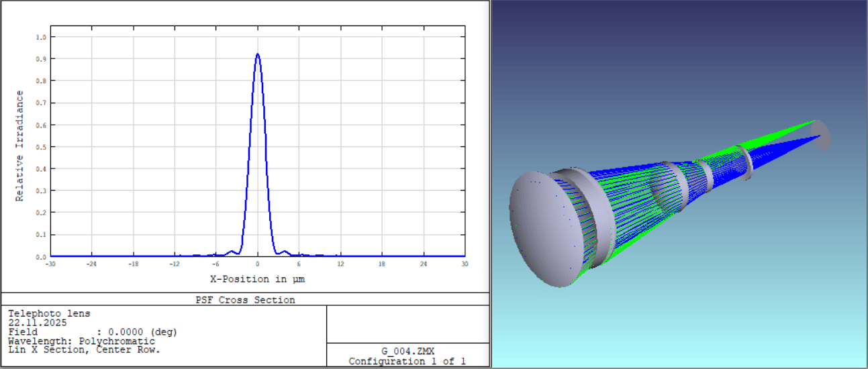Click the "Relative Irradiance" axis label

(x=20, y=146)
